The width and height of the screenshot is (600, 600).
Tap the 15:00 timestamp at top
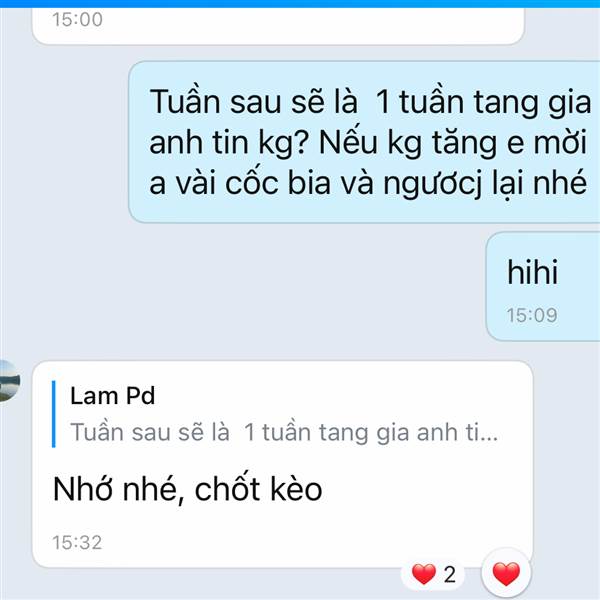pyautogui.click(x=77, y=19)
